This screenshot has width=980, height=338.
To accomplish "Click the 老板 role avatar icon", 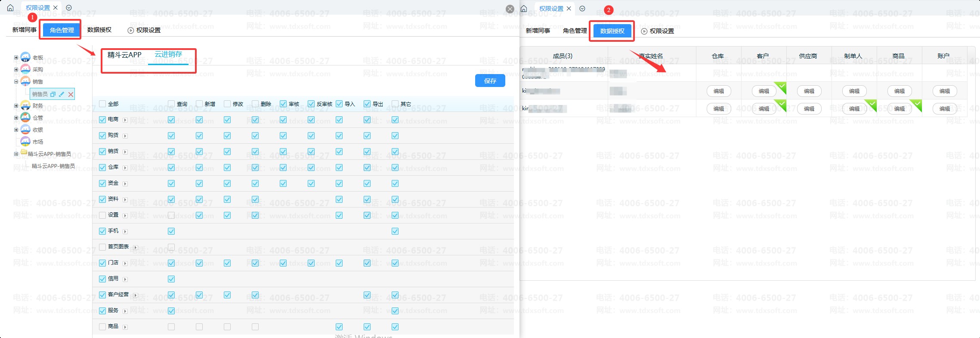I will coord(25,57).
